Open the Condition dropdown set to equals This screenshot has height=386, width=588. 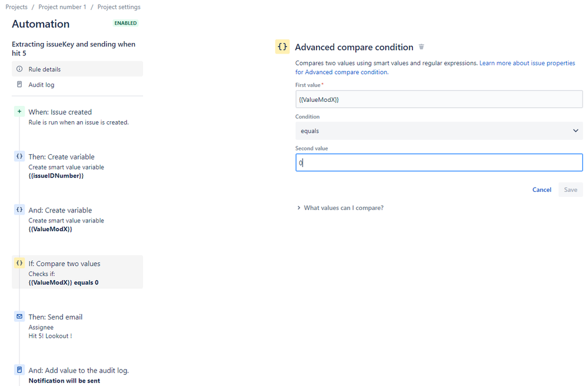pyautogui.click(x=438, y=131)
